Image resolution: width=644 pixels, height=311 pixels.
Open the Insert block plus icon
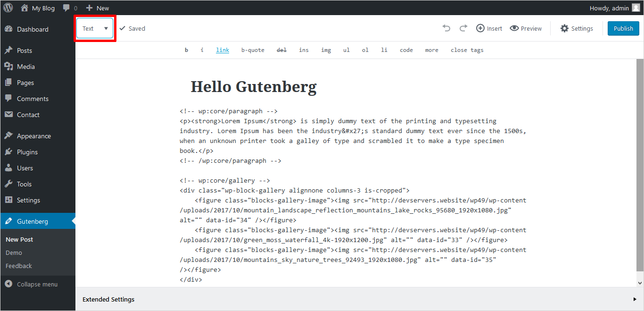[x=480, y=28]
